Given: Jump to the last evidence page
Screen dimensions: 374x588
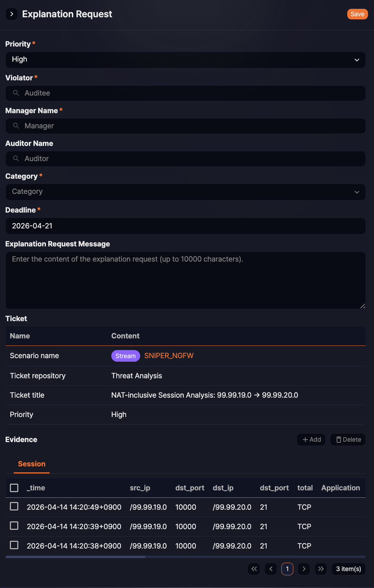Looking at the screenshot, I should pyautogui.click(x=320, y=569).
